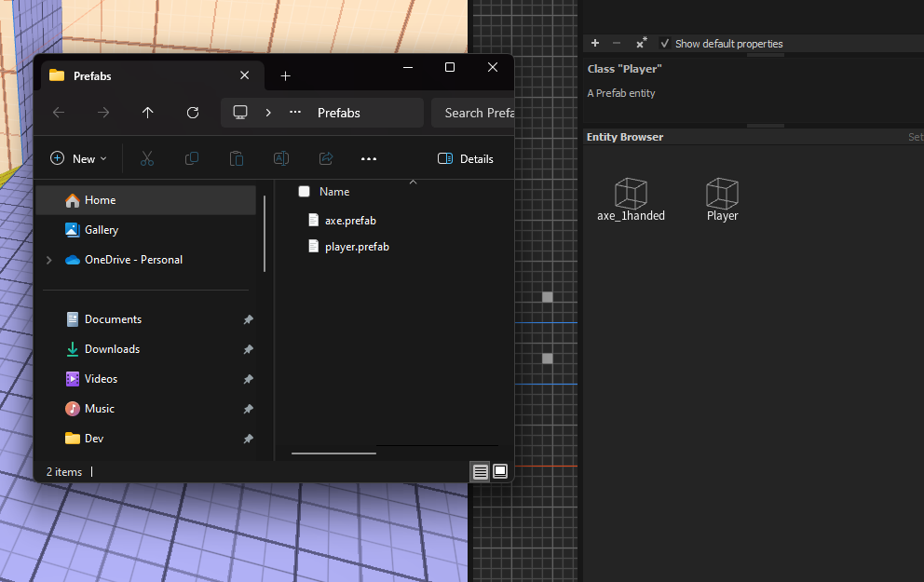Click the Cut scissors icon
Viewport: 924px width, 582px height.
click(x=147, y=158)
